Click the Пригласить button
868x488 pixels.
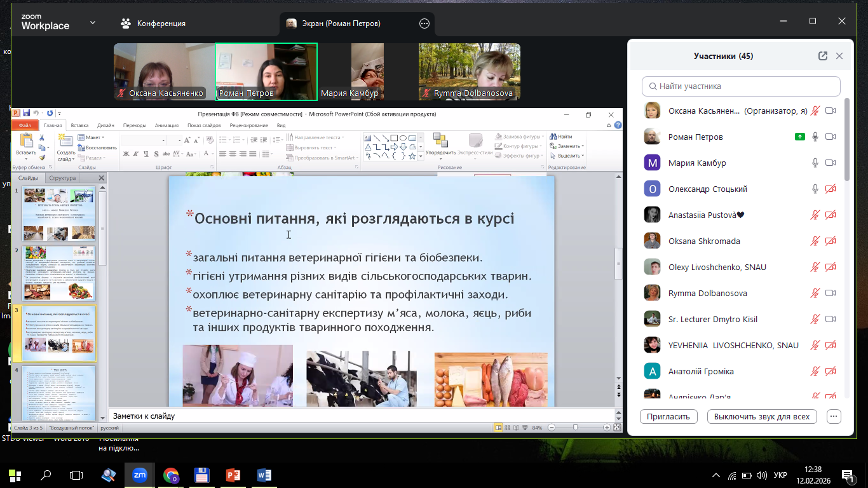668,417
